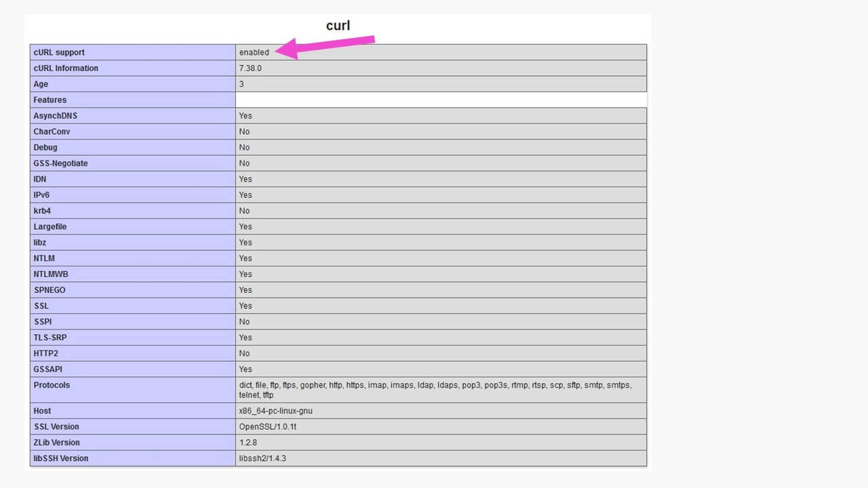Click the "enabled" value for cURL support
The image size is (868, 488).
(254, 52)
